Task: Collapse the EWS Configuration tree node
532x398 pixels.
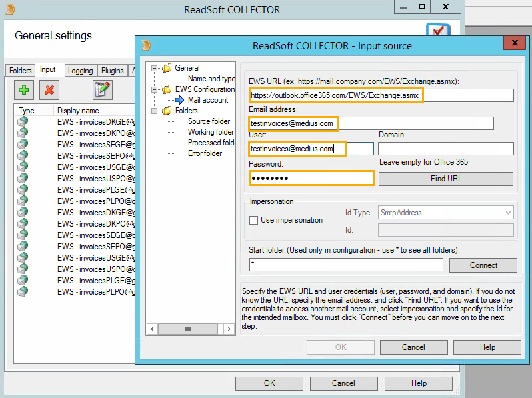Action: click(x=154, y=89)
